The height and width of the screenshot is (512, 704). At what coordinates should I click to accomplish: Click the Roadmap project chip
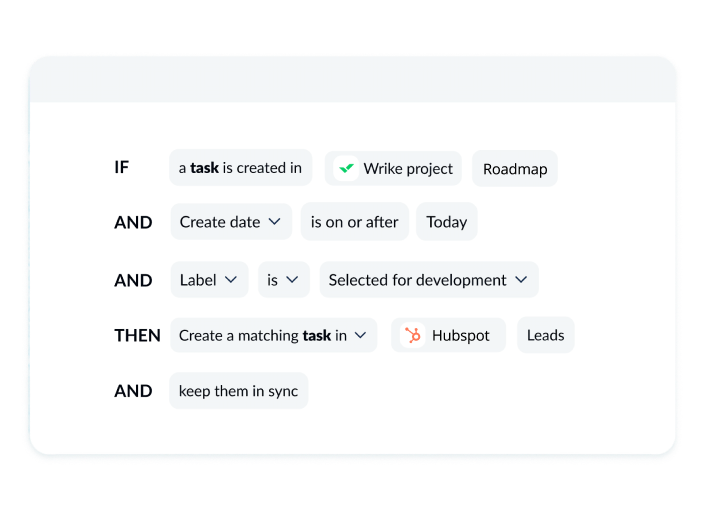point(515,168)
